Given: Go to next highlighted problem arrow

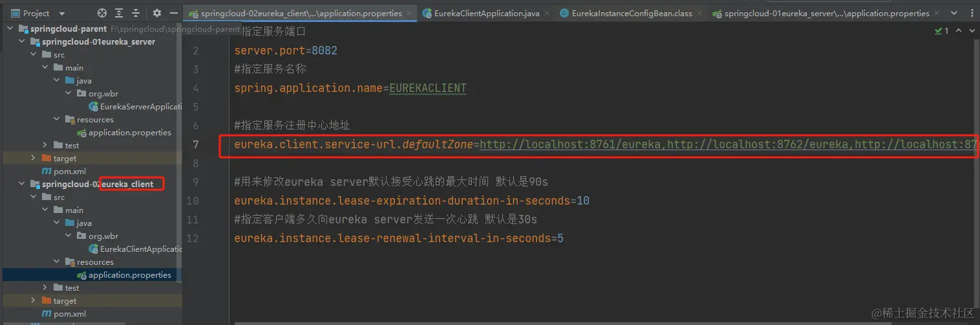Looking at the screenshot, I should coord(971,30).
